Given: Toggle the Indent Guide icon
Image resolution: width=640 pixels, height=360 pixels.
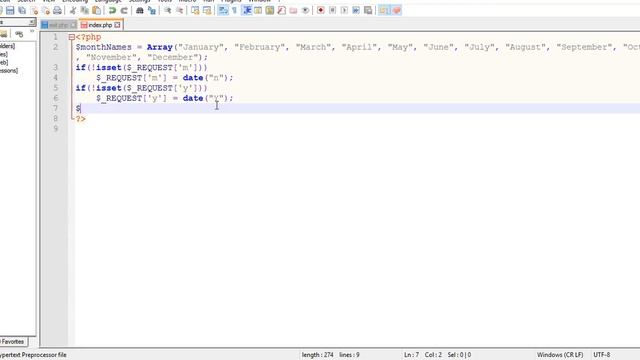Looking at the screenshot, I should (247, 11).
